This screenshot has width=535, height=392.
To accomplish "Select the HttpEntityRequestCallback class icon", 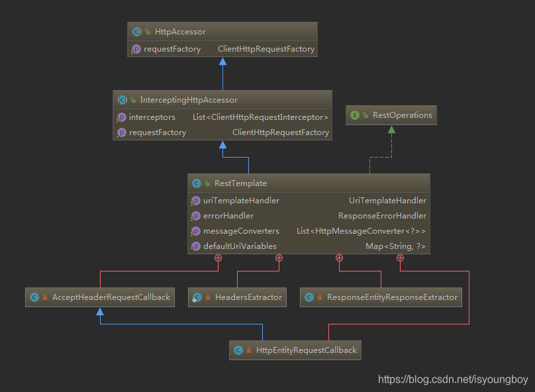I will (x=237, y=350).
